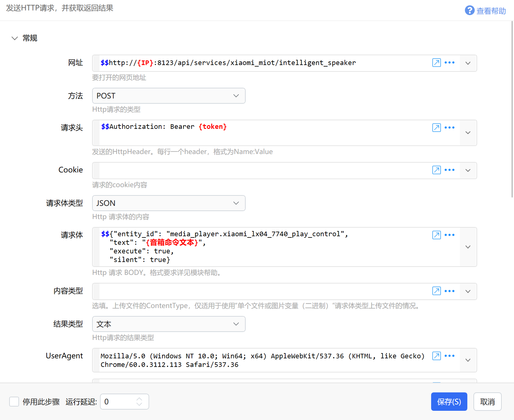Open expand editor icon for 网址 field
This screenshot has width=514, height=420.
pyautogui.click(x=436, y=63)
